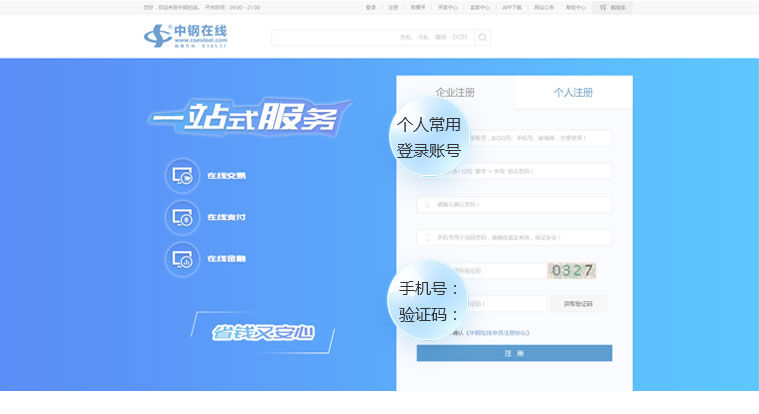
Task: Click the 在线金融 circular icon
Action: pos(183,259)
